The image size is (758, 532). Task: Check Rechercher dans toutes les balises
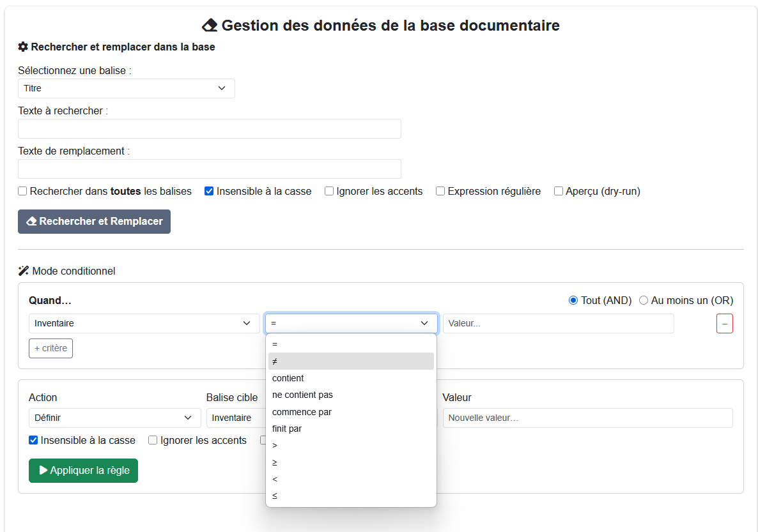22,191
